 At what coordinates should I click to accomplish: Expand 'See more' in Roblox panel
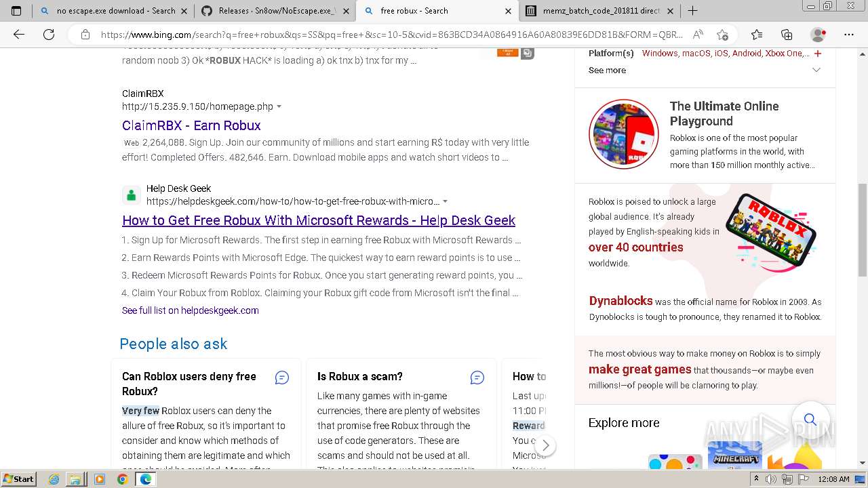pos(705,70)
